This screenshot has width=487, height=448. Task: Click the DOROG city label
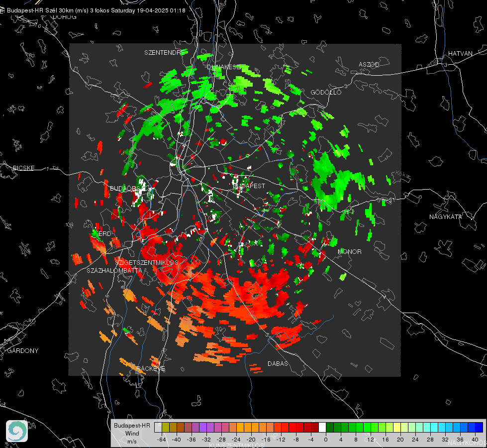[x=65, y=17]
